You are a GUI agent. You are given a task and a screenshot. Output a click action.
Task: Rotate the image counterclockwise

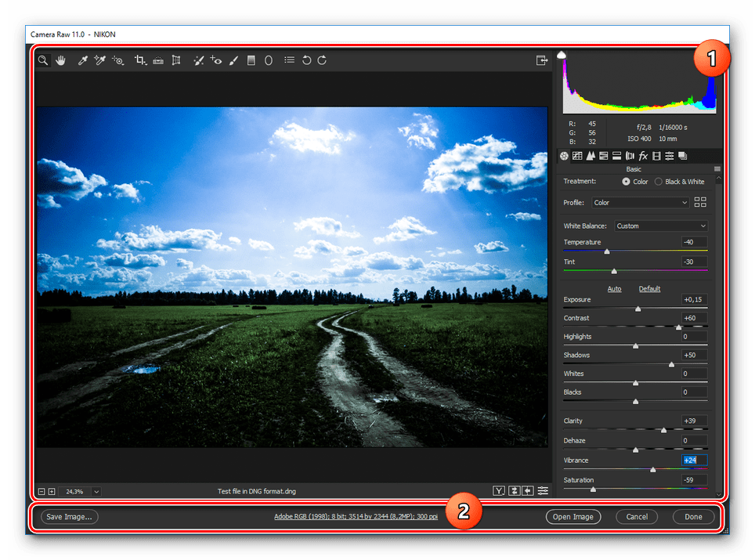(x=306, y=60)
